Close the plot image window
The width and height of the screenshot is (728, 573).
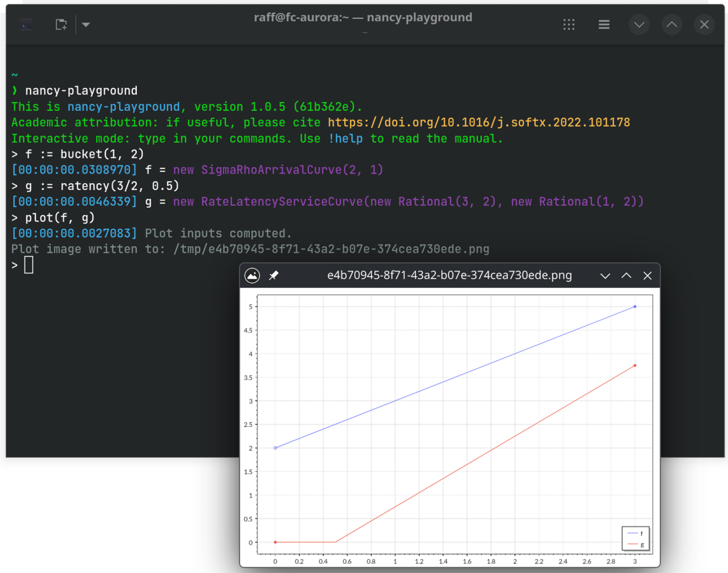(647, 276)
